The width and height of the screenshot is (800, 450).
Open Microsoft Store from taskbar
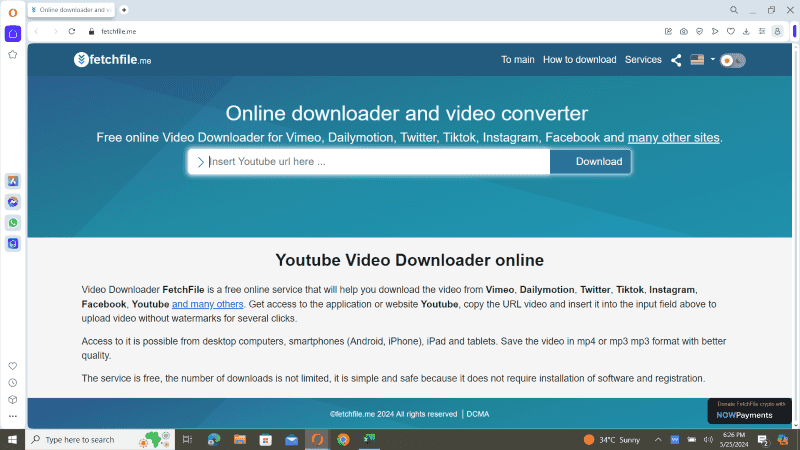265,439
